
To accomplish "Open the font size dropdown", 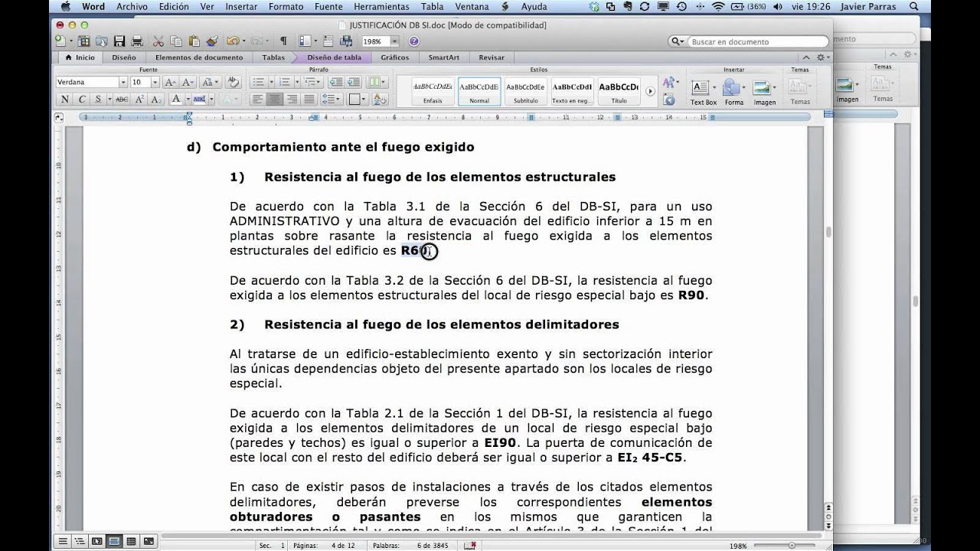I will pos(155,82).
